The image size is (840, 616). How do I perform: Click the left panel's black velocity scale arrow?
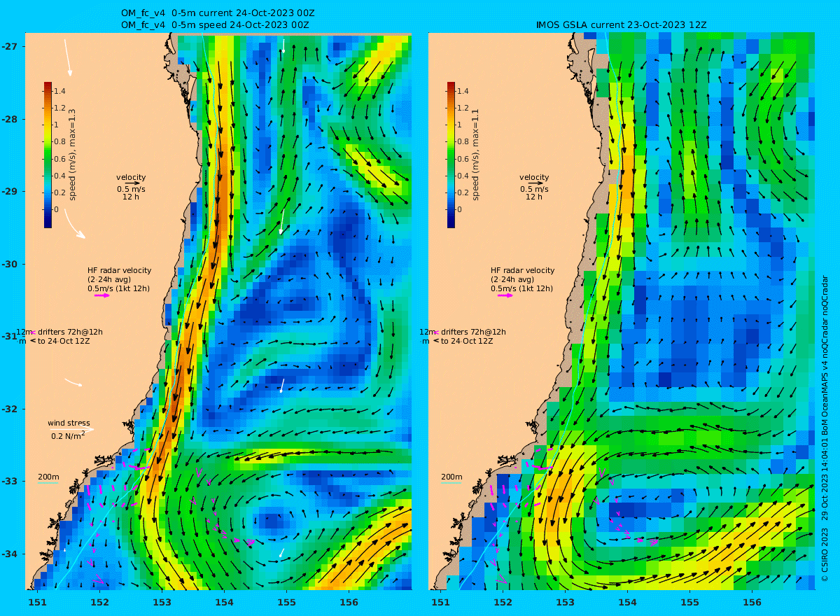(133, 183)
